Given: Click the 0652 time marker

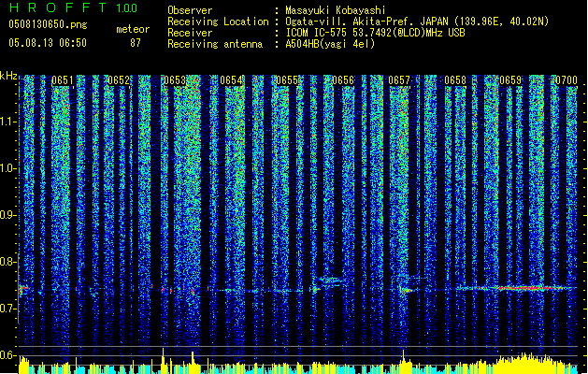Looking at the screenshot, I should (x=119, y=80).
